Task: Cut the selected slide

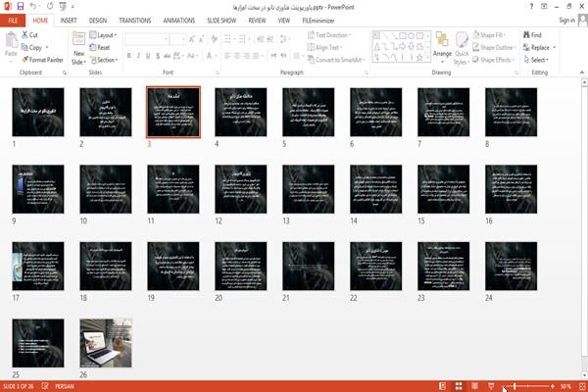Action: click(29, 35)
